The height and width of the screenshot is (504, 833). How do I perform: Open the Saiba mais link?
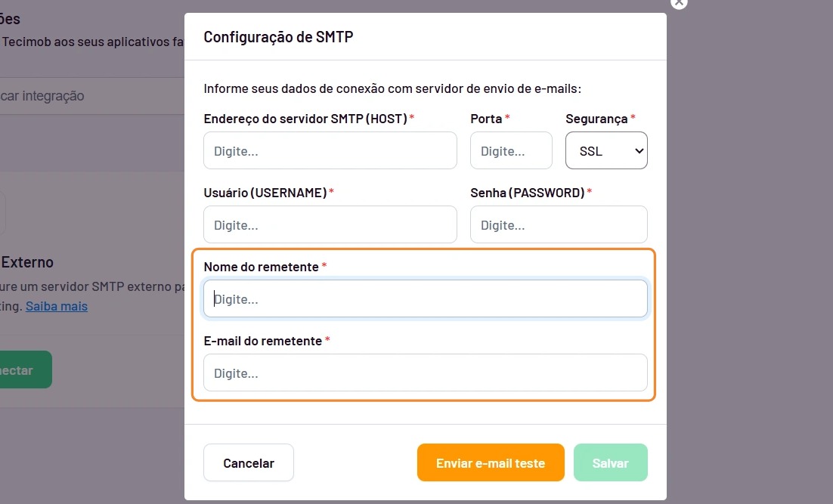[56, 307]
